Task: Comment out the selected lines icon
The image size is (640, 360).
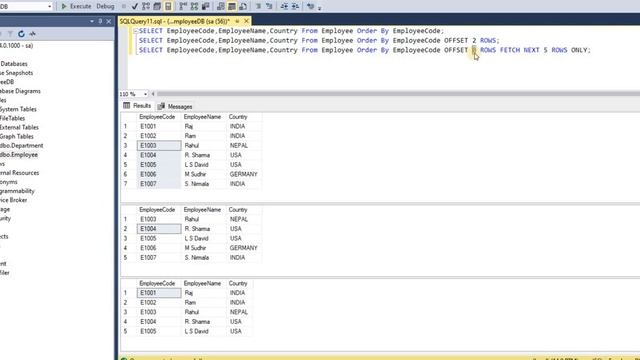Action: coord(258,7)
